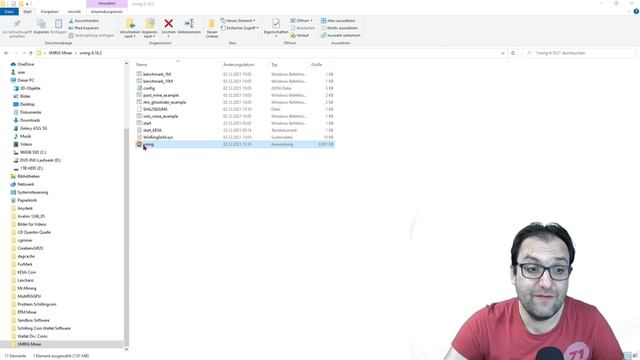The width and height of the screenshot is (640, 360).
Task: Switch to the Ansicht ribbon tab
Action: pos(74,11)
